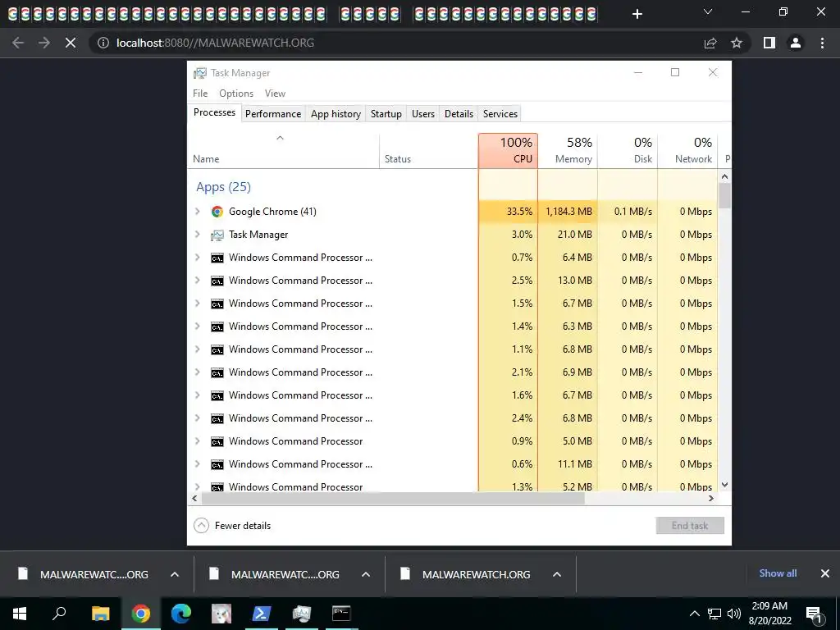Show hidden tray icons
The height and width of the screenshot is (630, 840).
[694, 614]
